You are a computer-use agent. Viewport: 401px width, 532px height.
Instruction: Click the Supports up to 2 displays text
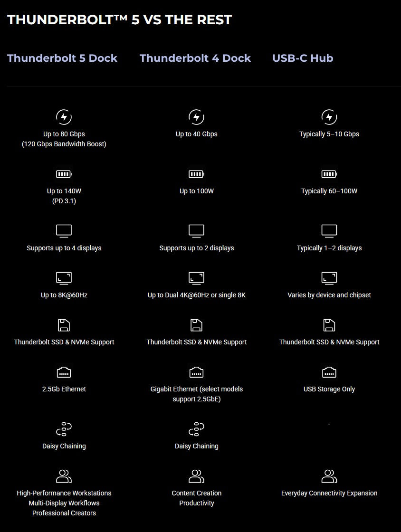point(196,248)
